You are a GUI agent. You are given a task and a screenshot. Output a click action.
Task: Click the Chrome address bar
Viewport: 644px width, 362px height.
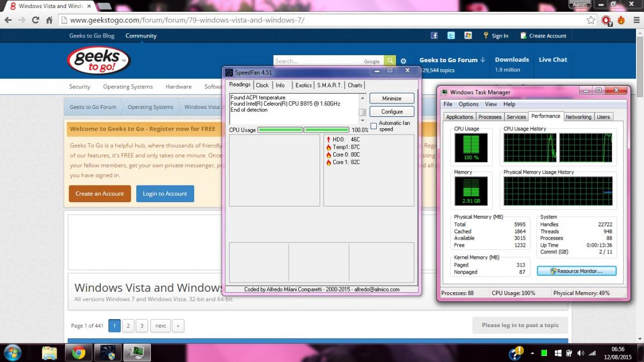click(322, 20)
